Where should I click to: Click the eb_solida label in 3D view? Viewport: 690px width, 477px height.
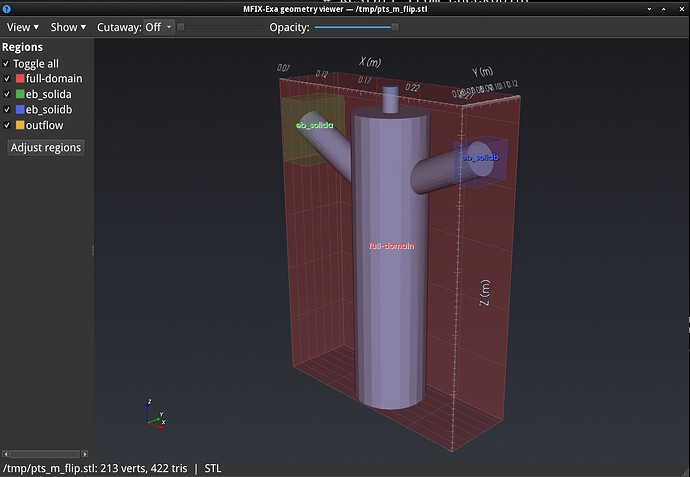pos(315,125)
